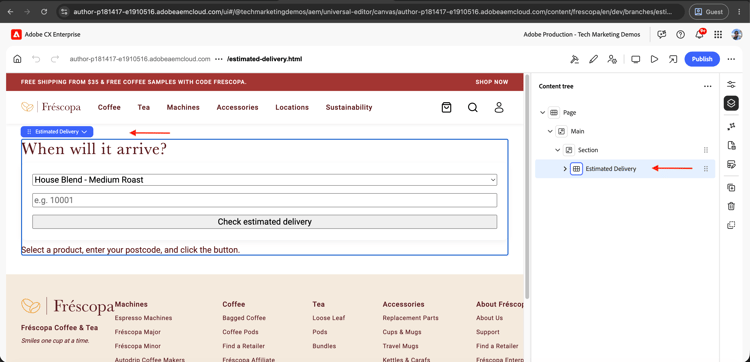Viewport: 750px width, 362px height.
Task: Click SHOP NOW in the banner
Action: pos(492,82)
